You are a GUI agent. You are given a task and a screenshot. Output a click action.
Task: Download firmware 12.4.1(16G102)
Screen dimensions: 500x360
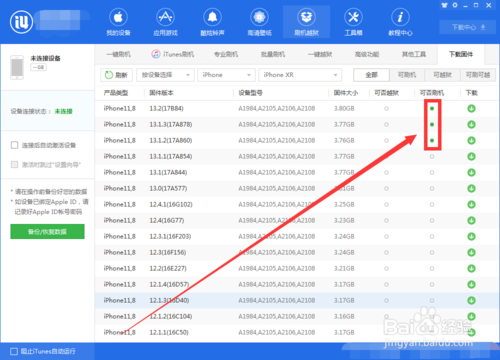(x=471, y=204)
